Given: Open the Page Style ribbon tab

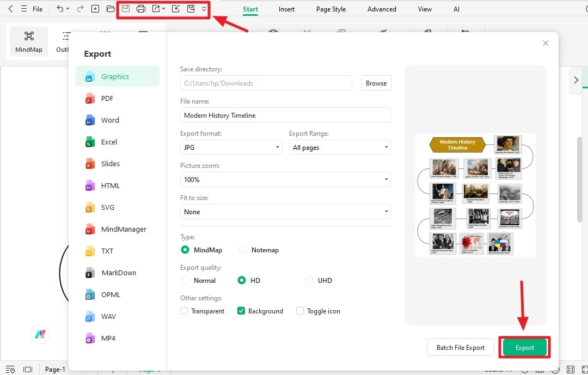Looking at the screenshot, I should 331,9.
